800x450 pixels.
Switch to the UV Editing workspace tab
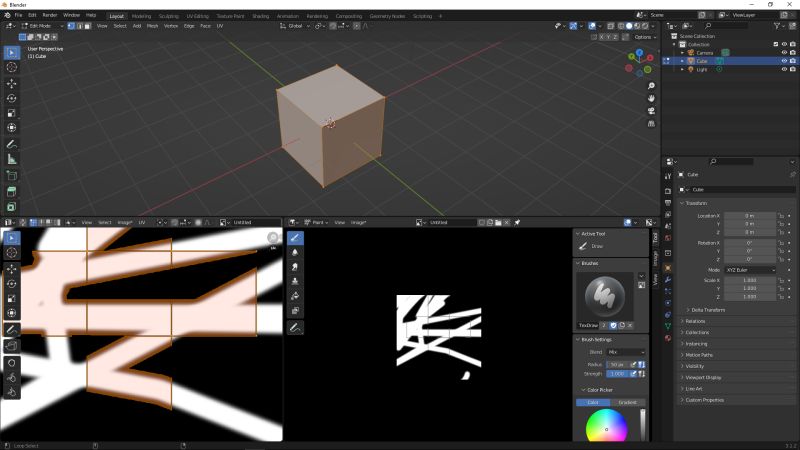click(197, 16)
